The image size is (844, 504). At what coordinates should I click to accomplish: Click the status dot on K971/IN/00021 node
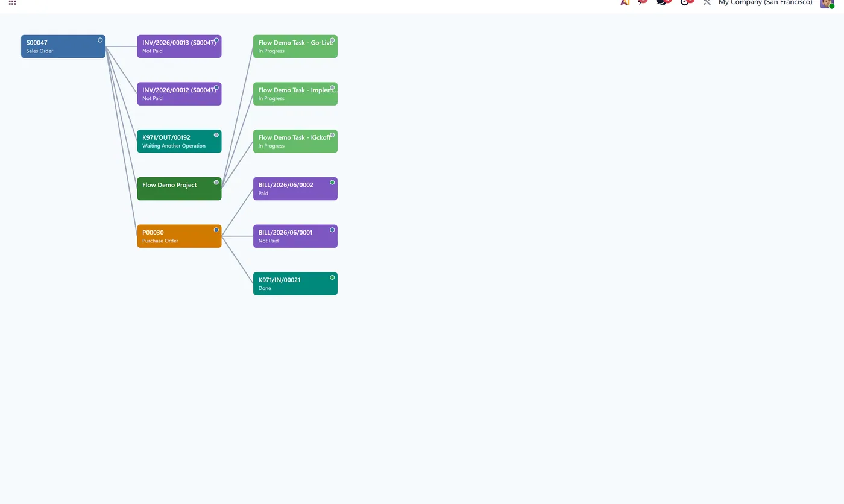click(332, 277)
